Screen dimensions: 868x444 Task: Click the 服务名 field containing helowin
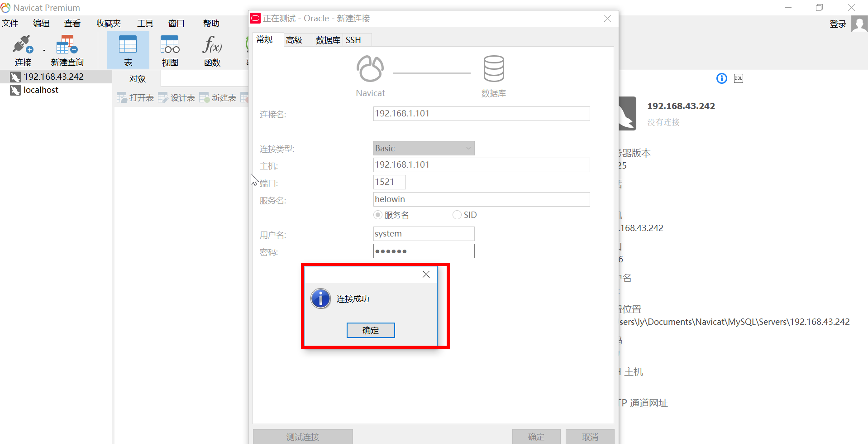click(x=482, y=199)
